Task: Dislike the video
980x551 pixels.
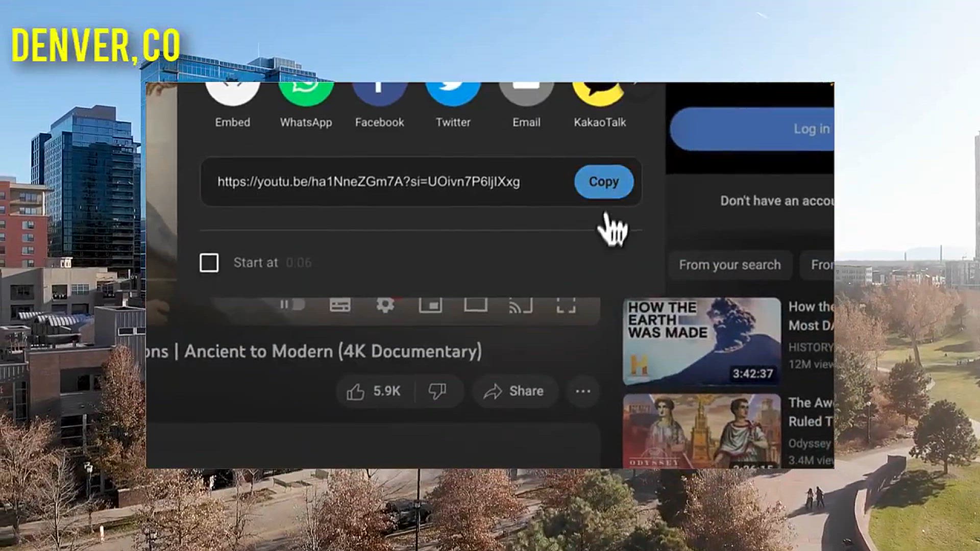Action: 438,391
